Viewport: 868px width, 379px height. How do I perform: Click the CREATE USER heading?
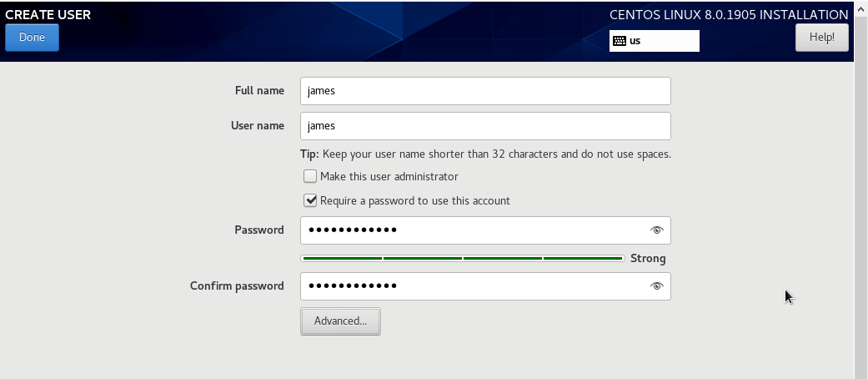(x=48, y=15)
